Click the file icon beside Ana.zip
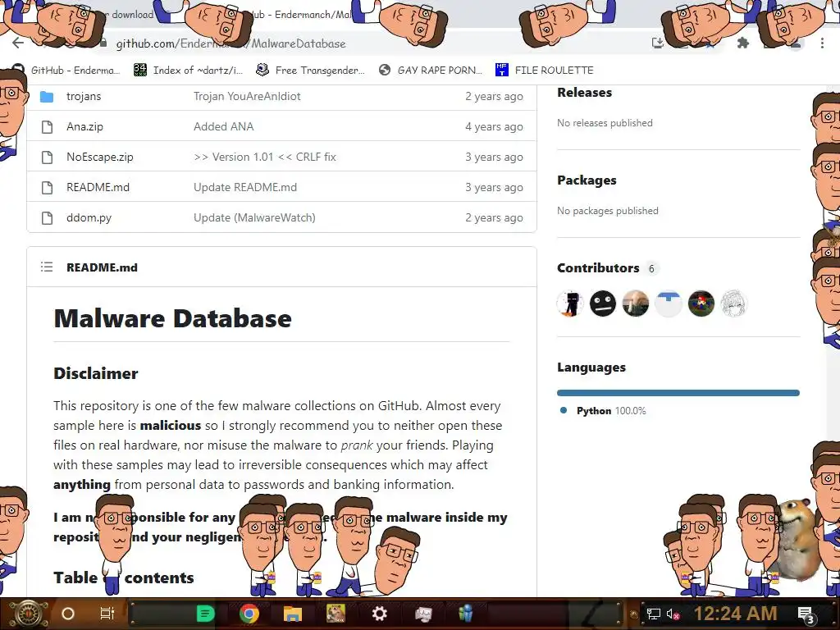Screen dimensions: 840x630 tap(47, 126)
